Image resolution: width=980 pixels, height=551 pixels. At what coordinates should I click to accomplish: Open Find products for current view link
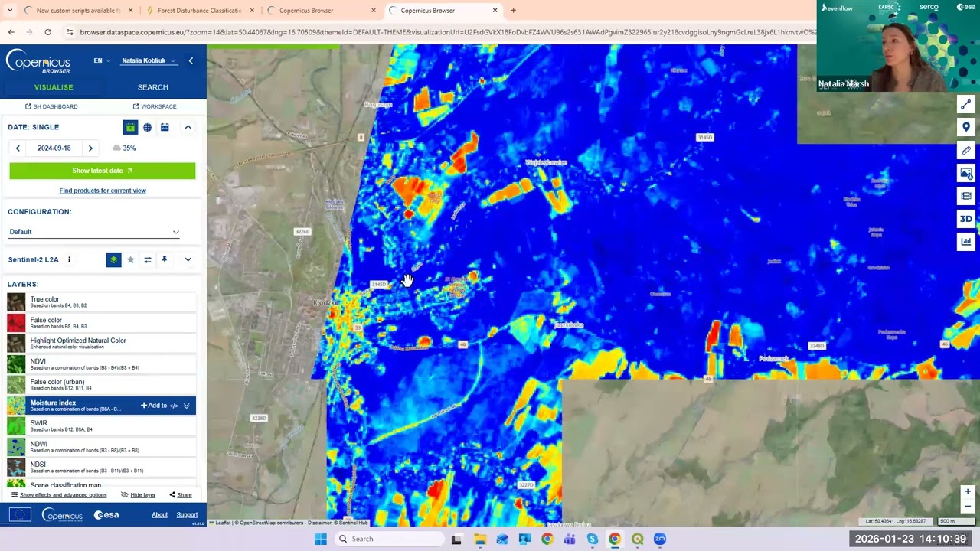pos(103,191)
